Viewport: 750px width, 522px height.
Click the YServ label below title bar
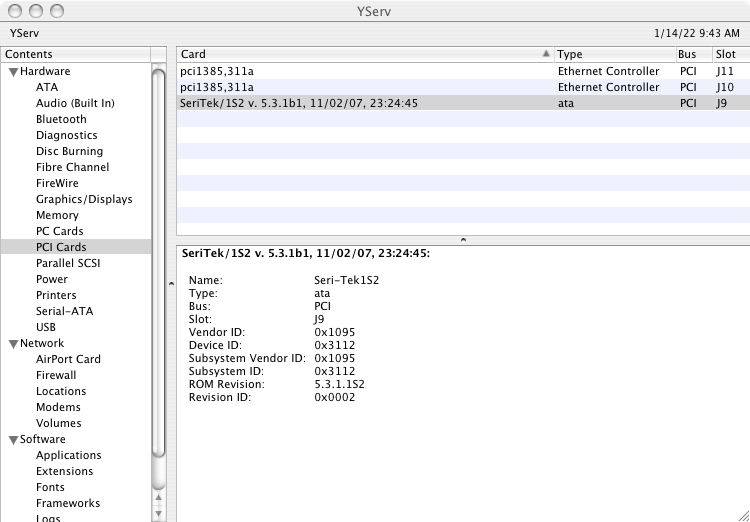(24, 33)
